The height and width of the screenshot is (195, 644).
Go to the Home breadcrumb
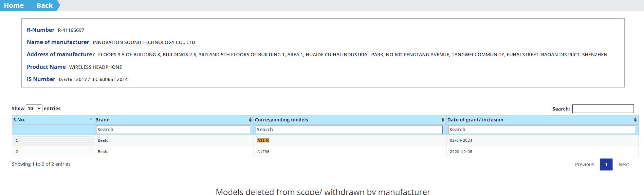pyautogui.click(x=14, y=5)
